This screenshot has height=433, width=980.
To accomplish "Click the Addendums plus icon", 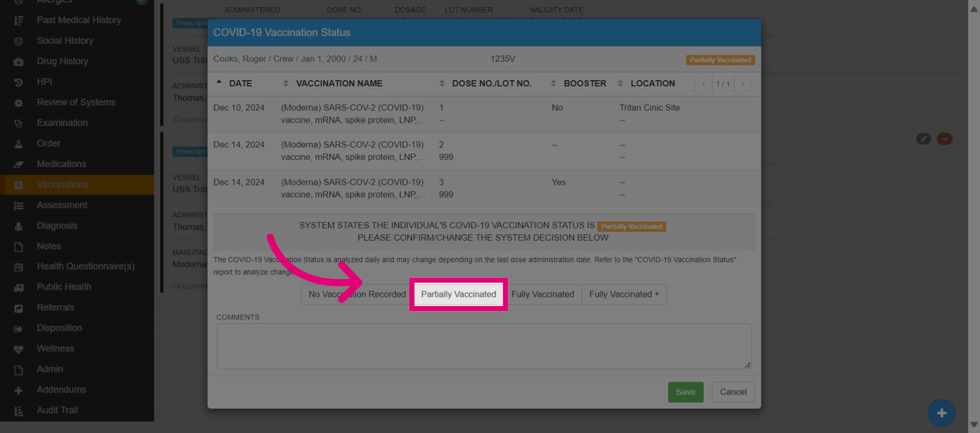I will point(18,390).
